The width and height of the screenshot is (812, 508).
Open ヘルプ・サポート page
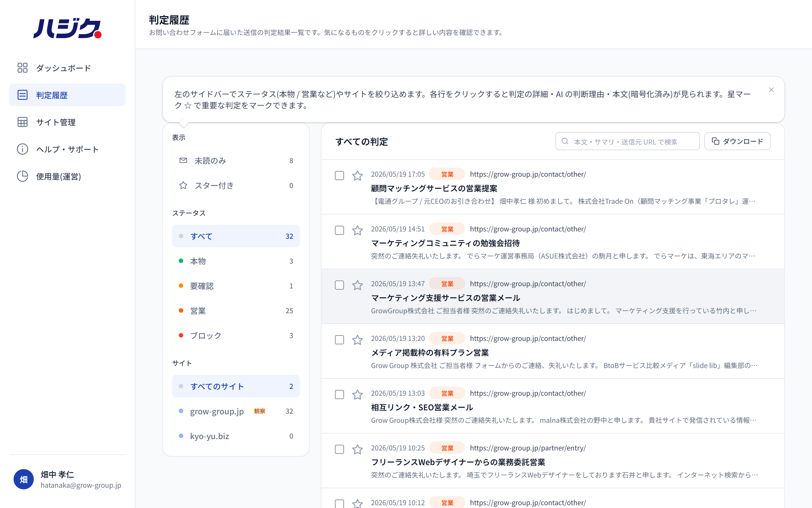tap(67, 149)
